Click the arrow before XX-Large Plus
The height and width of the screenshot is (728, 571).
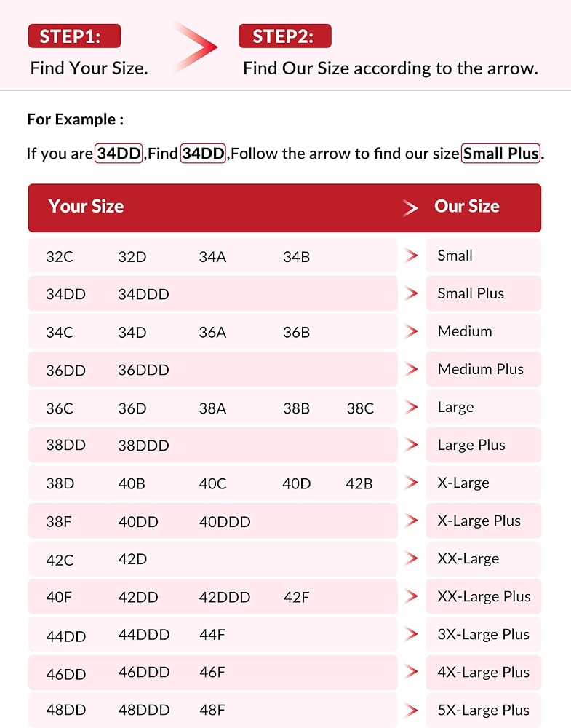(x=412, y=596)
